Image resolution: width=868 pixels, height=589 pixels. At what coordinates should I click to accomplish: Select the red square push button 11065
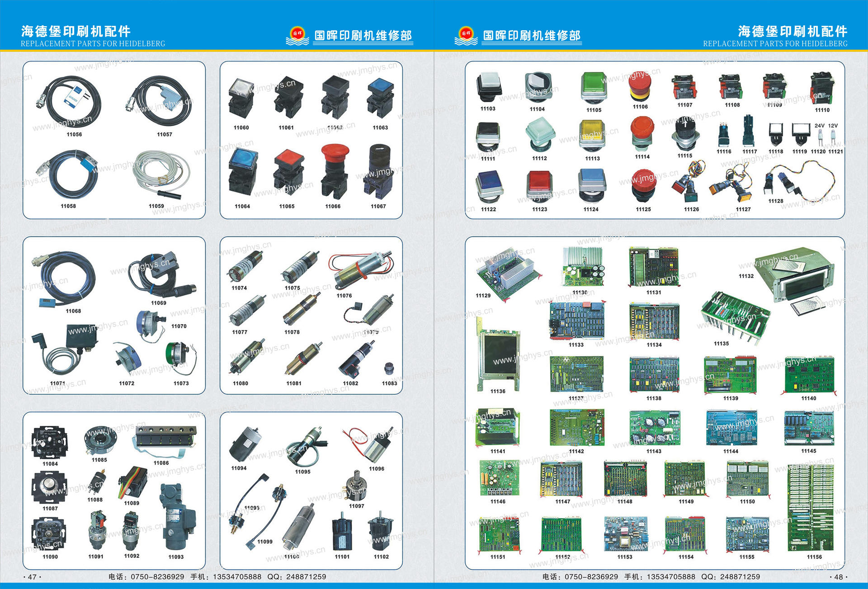point(288,174)
